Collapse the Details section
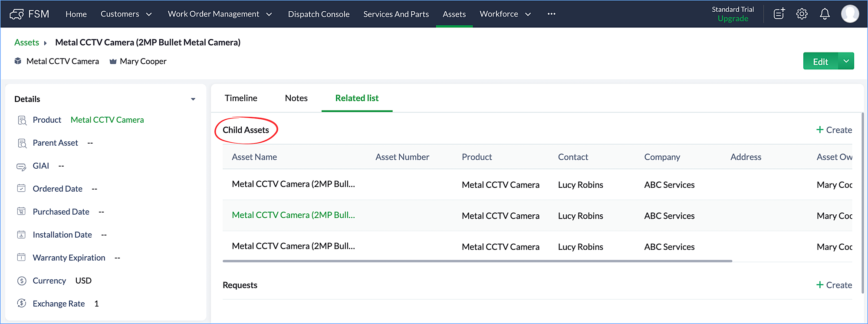The height and width of the screenshot is (324, 868). pyautogui.click(x=193, y=99)
